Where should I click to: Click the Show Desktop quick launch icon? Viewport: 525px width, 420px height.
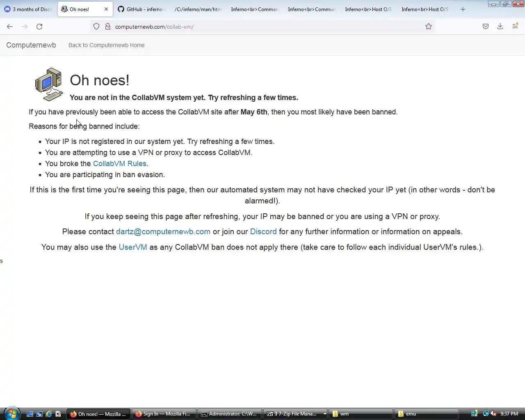tap(30, 414)
